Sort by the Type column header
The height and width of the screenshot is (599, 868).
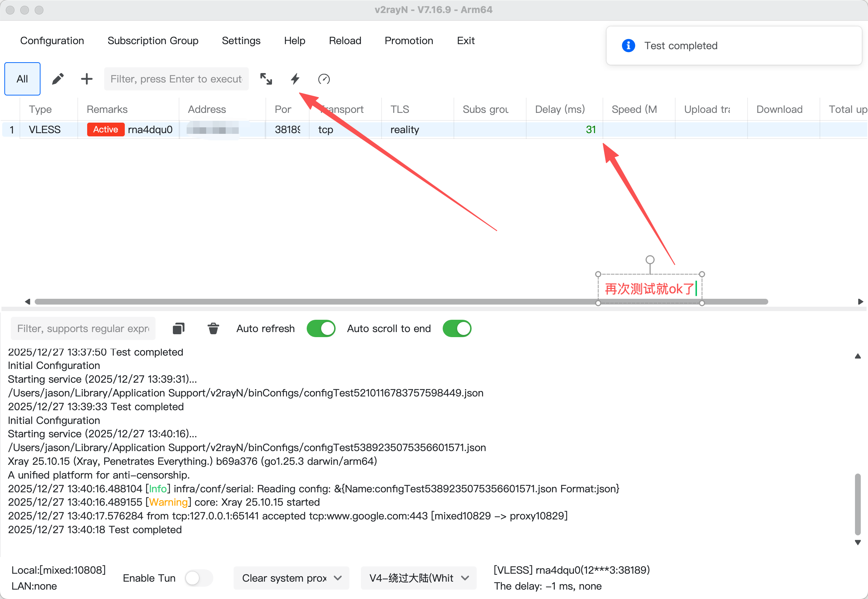[x=49, y=109]
